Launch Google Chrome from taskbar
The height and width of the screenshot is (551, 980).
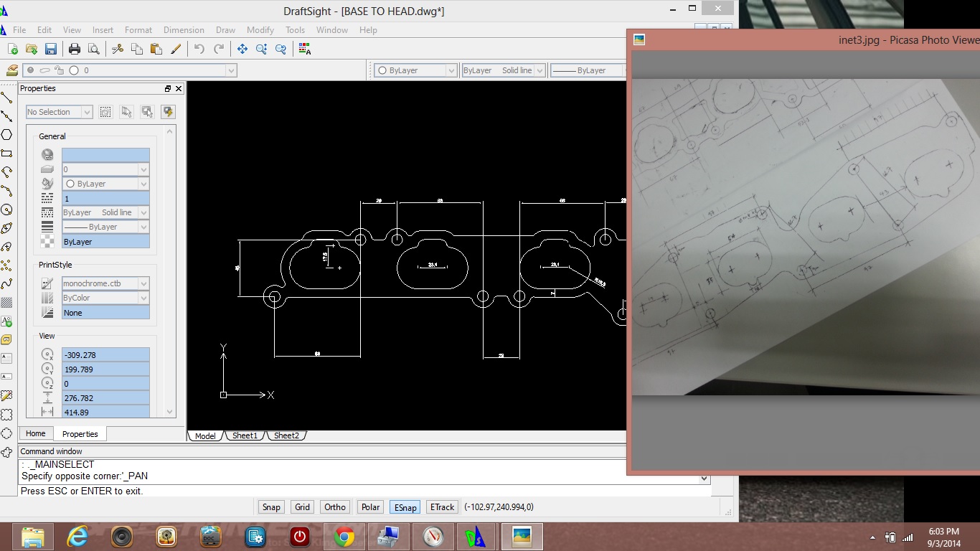click(x=344, y=537)
